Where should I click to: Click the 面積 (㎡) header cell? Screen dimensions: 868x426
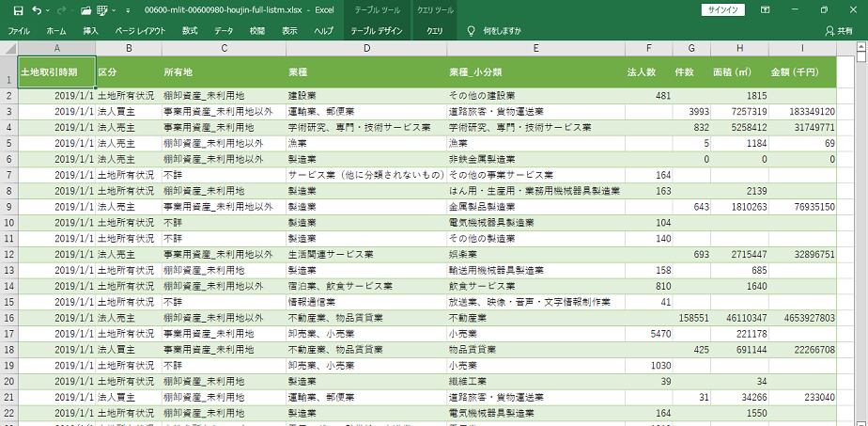coord(740,72)
